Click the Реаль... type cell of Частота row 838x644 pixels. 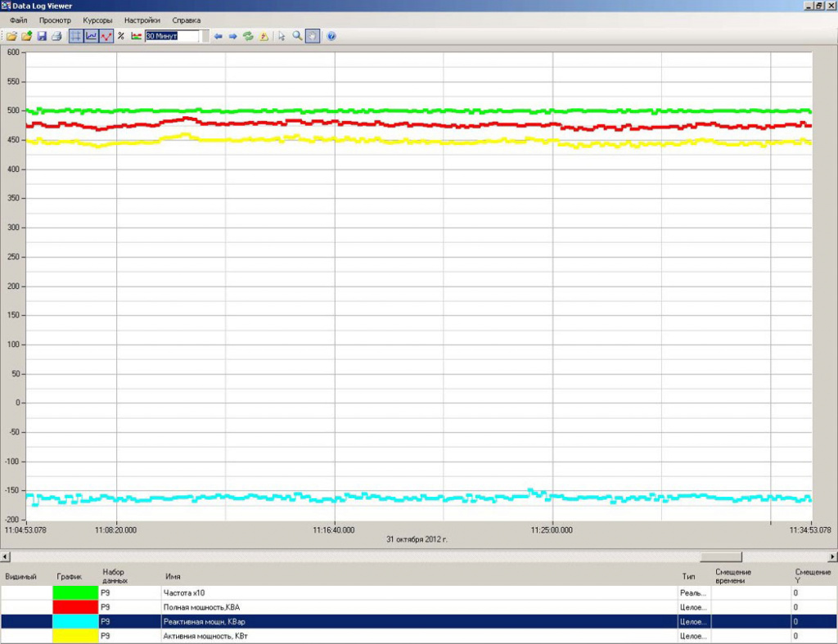[x=693, y=592]
